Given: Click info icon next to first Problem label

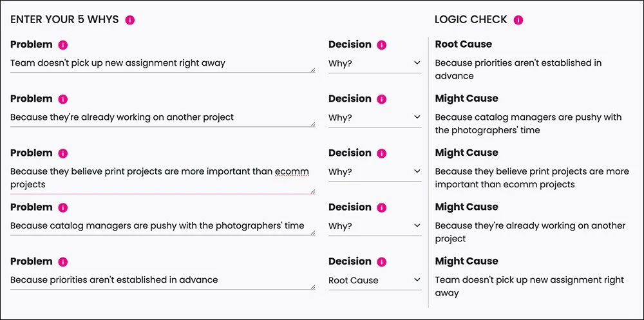Looking at the screenshot, I should [x=63, y=45].
